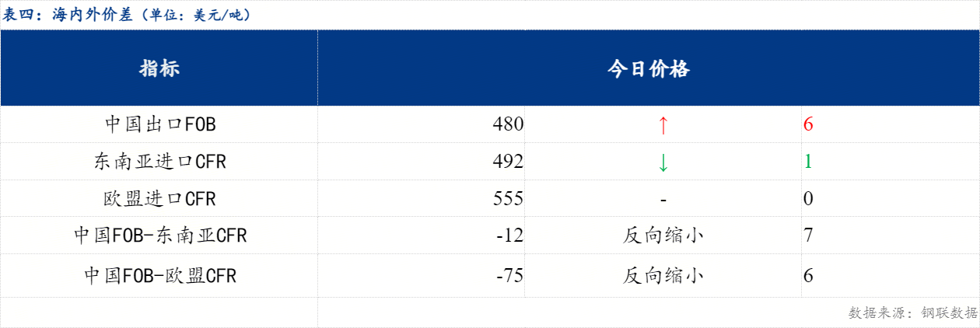Click the 欧盟进口CFR row label
The width and height of the screenshot is (980, 328).
click(x=159, y=199)
